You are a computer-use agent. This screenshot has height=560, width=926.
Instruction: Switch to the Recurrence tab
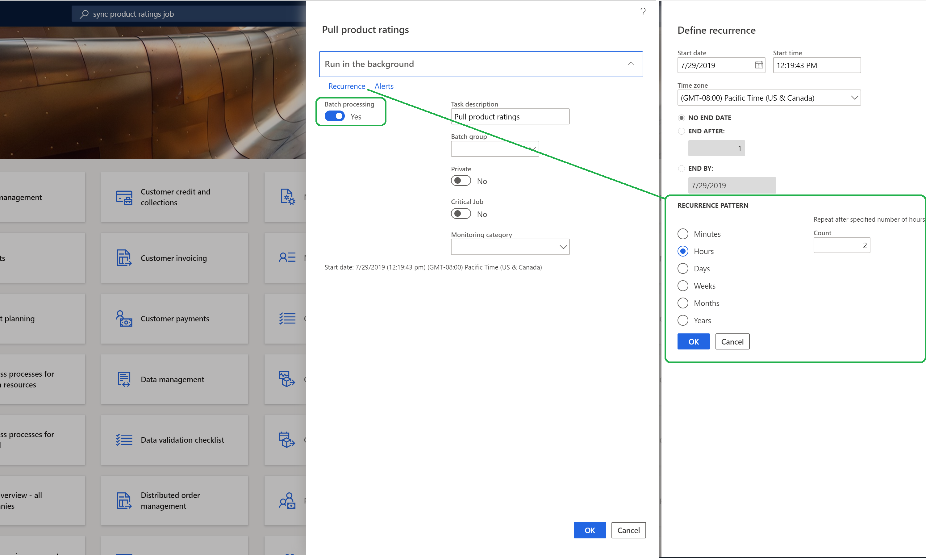click(346, 86)
